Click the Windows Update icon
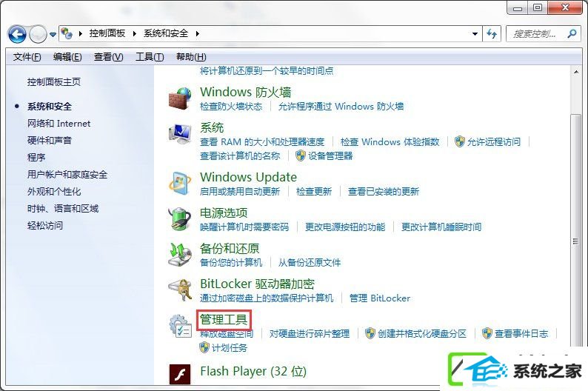Screen dimensions: 588x391 point(181,184)
